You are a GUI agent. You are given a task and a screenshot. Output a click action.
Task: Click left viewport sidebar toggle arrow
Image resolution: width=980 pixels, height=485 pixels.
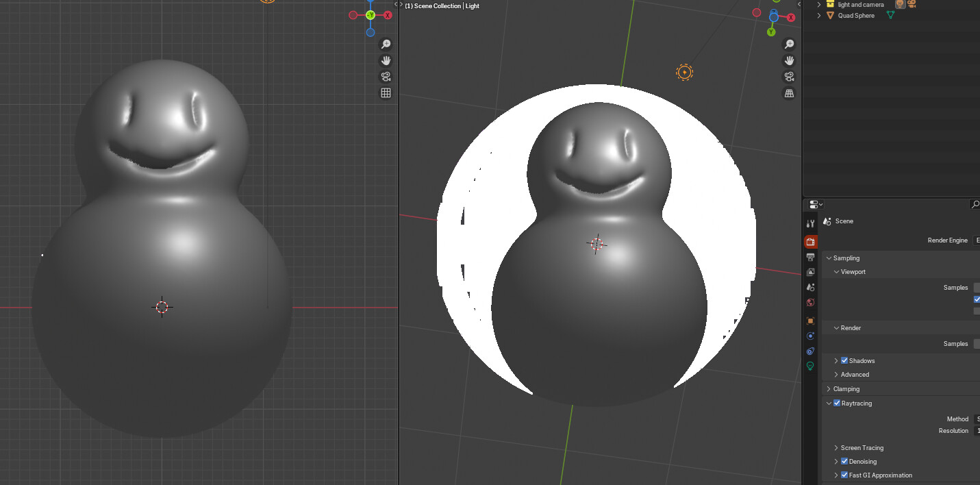pos(395,4)
